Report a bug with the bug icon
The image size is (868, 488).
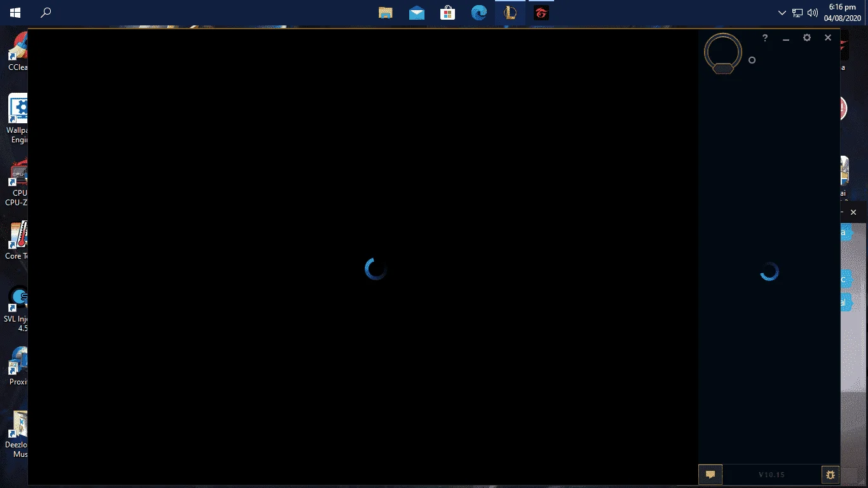(830, 474)
